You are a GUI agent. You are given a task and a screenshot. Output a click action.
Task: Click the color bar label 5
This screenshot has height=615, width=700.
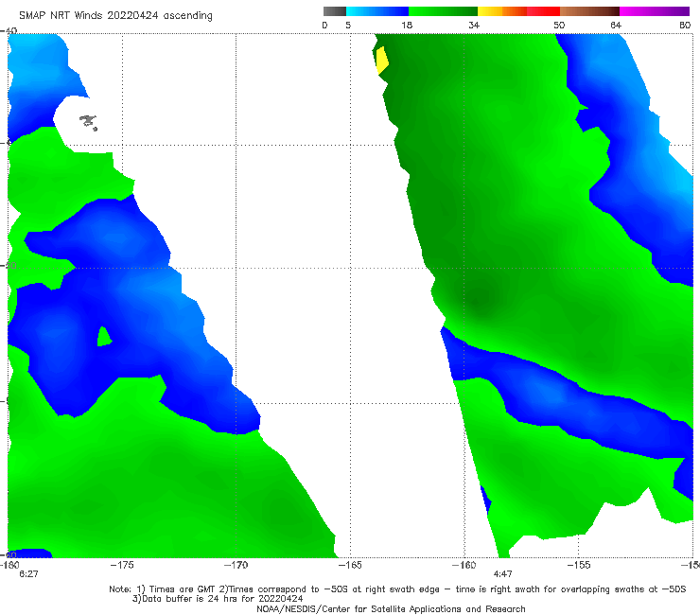(348, 25)
